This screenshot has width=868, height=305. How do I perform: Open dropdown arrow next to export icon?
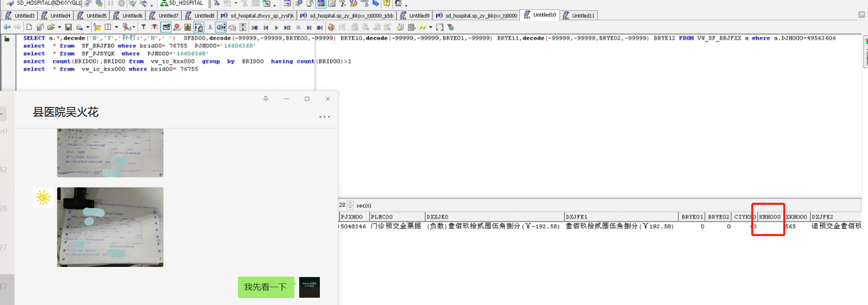[88, 27]
